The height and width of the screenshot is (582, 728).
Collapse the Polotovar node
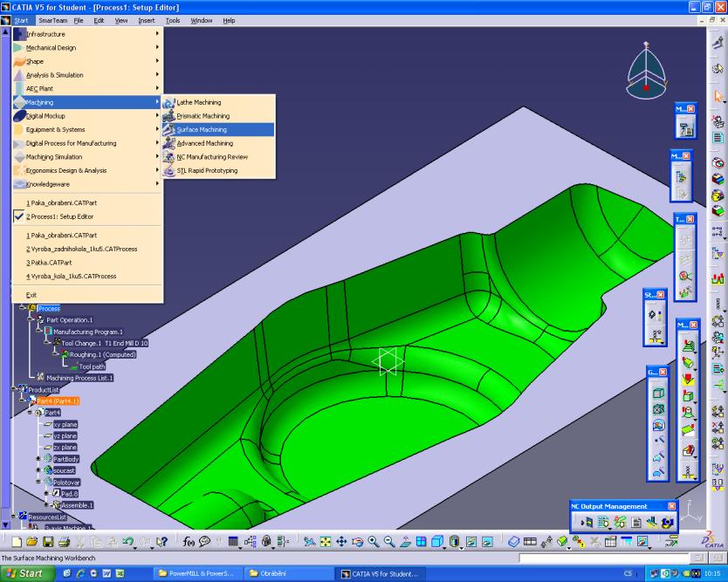38,483
